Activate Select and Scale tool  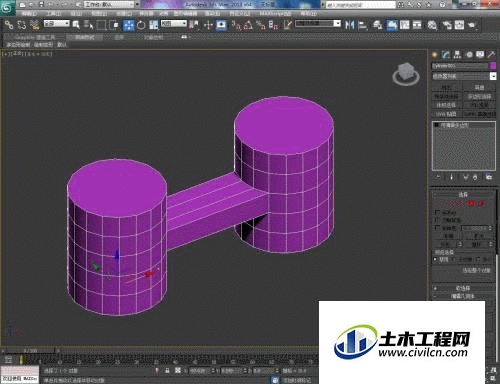click(x=153, y=25)
